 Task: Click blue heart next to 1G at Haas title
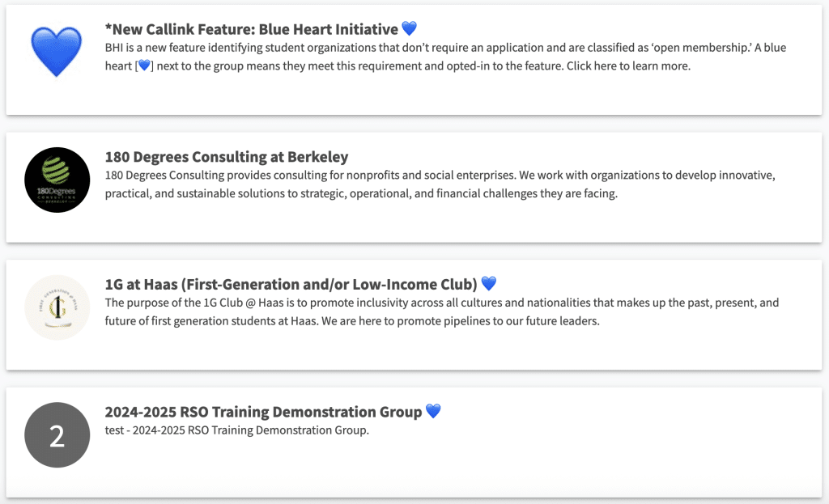[x=488, y=284]
